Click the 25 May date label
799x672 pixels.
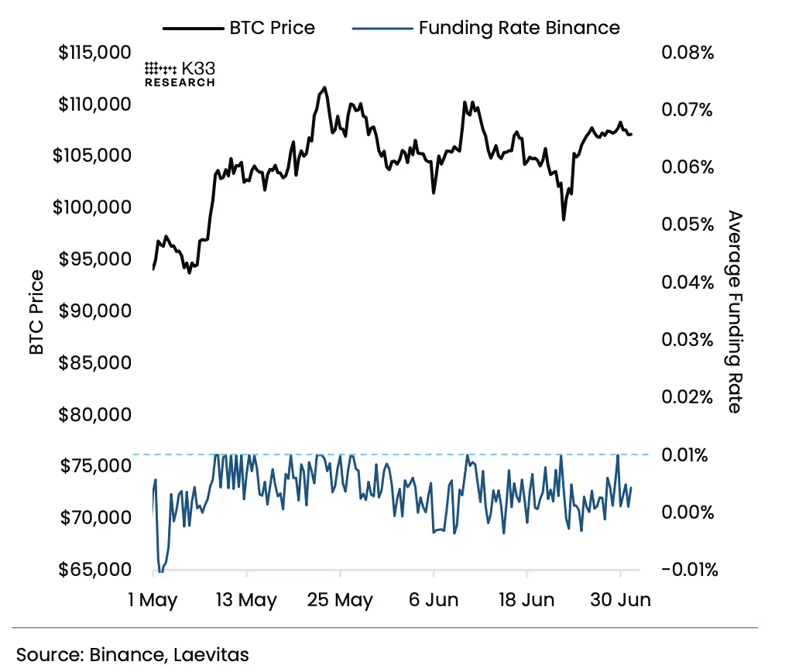point(340,600)
